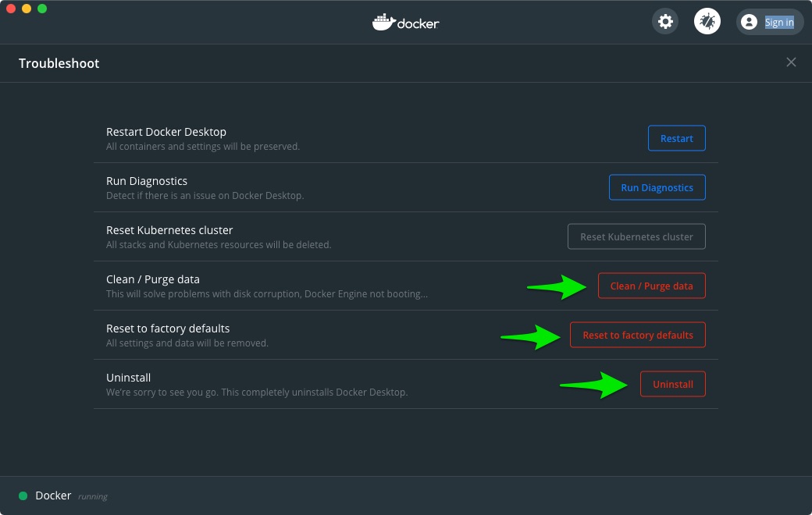Click the red Reset to factory defaults button
Image resolution: width=812 pixels, height=515 pixels.
pyautogui.click(x=638, y=335)
